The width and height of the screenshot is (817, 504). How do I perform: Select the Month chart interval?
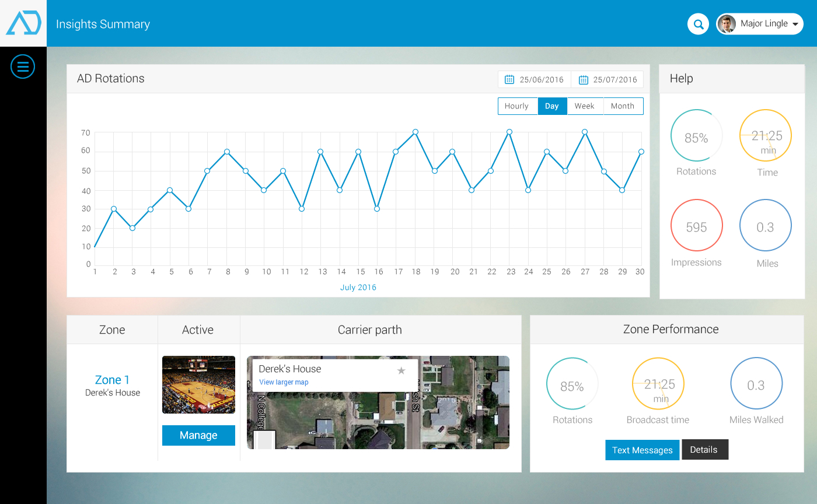(623, 106)
